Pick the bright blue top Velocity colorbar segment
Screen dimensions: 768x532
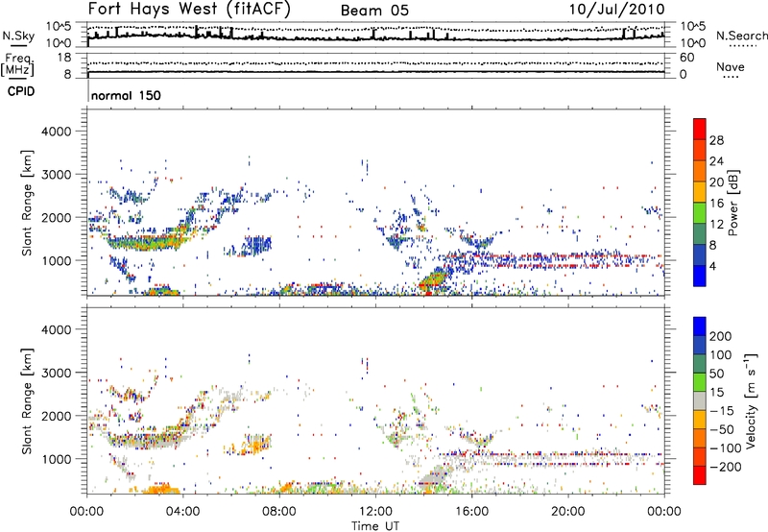pyautogui.click(x=700, y=326)
